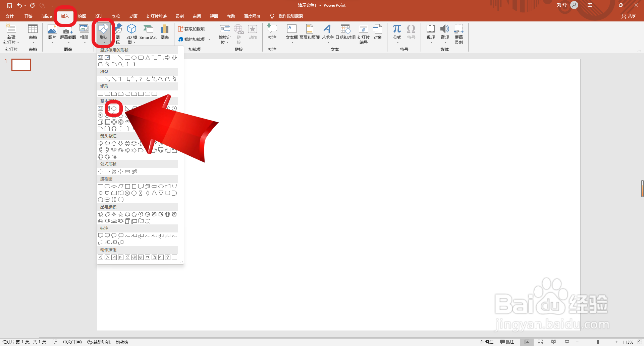Open the Animations tab
The width and height of the screenshot is (644, 346).
[133, 16]
